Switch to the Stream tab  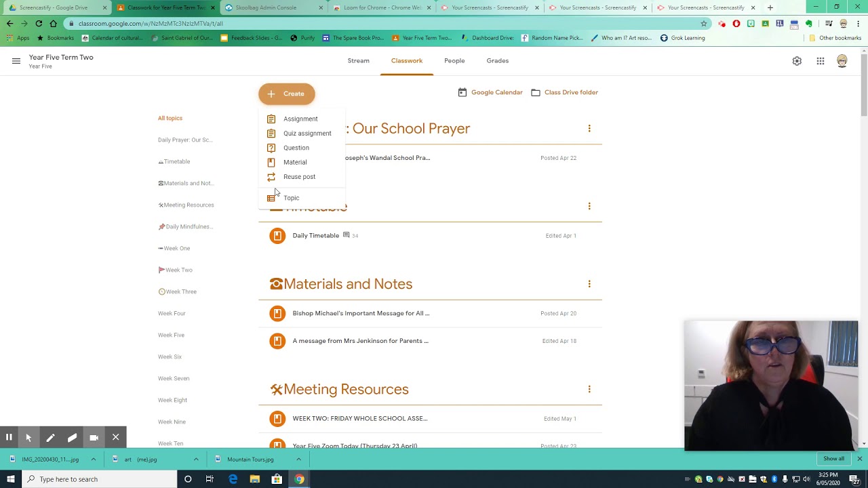click(x=359, y=61)
